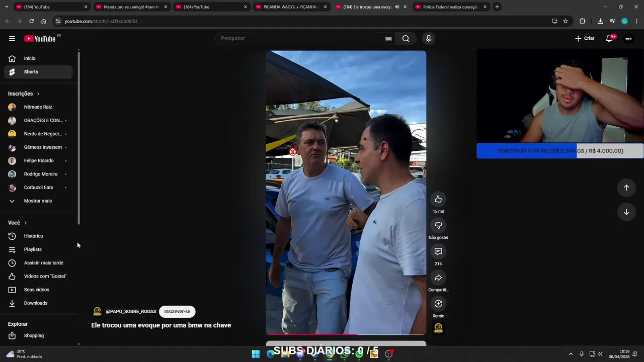Expand Mostrar mais in subscriptions
The width and height of the screenshot is (644, 362).
tap(38, 201)
